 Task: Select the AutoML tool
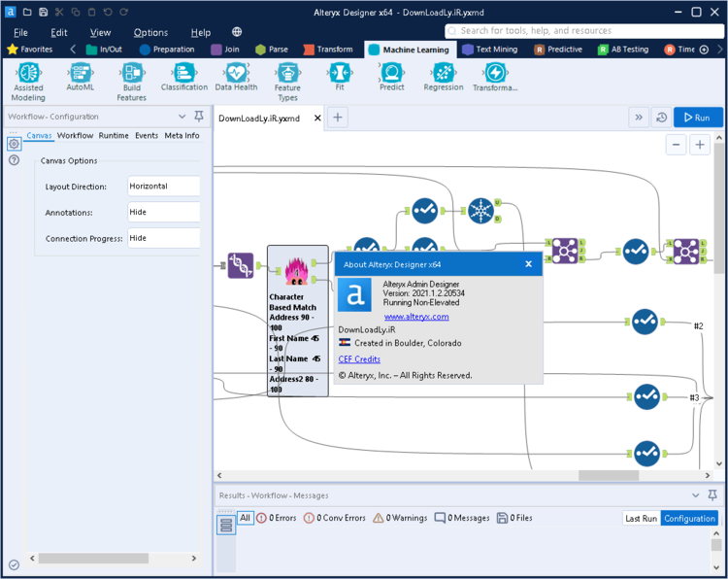81,77
